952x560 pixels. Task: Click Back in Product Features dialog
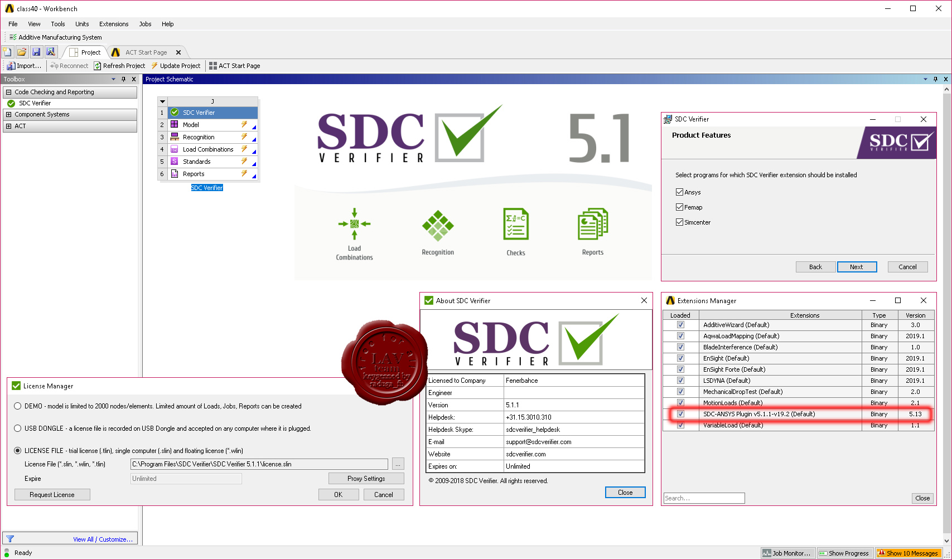point(815,267)
